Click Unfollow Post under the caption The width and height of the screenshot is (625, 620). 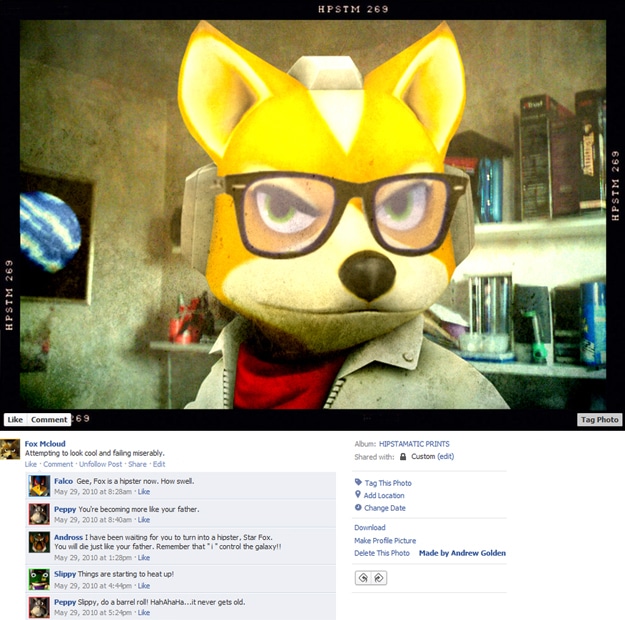coord(99,464)
